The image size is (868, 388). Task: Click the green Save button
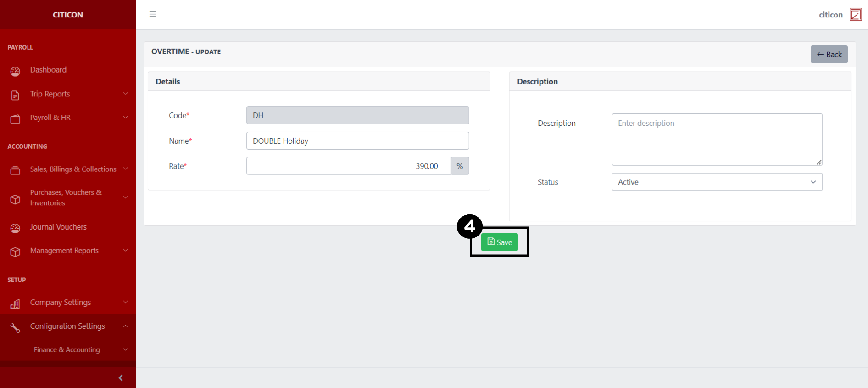(x=499, y=242)
